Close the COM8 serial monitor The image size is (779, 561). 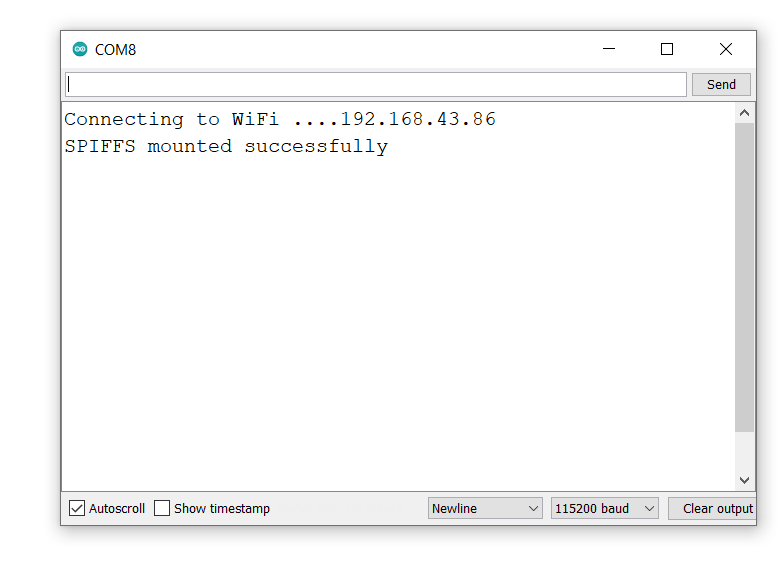pyautogui.click(x=726, y=49)
